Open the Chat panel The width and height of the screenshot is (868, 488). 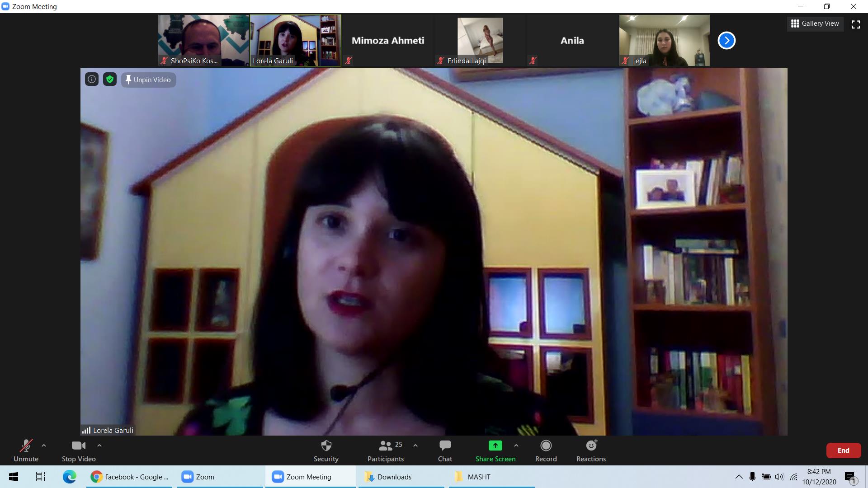point(445,450)
